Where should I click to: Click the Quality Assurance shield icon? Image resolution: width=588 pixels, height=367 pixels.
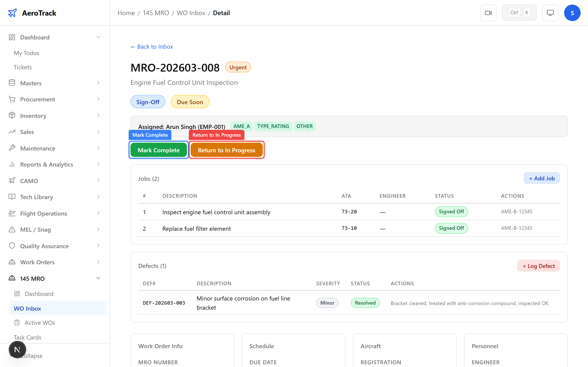point(12,246)
